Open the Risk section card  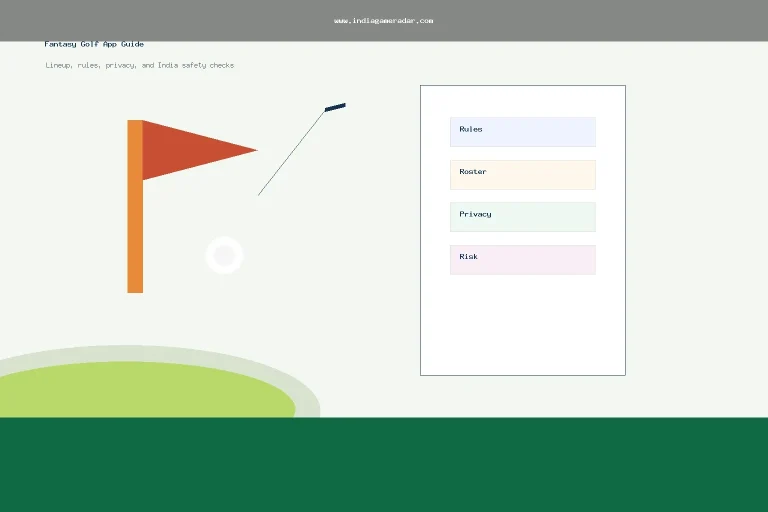coord(523,260)
